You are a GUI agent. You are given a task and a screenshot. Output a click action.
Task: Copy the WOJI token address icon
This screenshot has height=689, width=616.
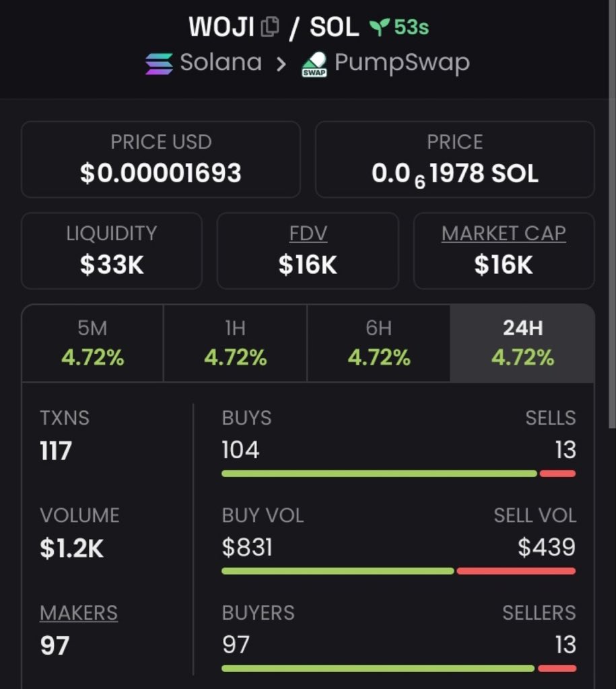pos(269,27)
